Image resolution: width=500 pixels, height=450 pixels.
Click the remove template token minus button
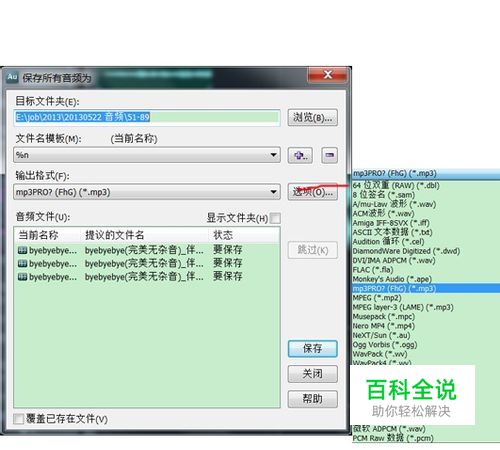330,155
